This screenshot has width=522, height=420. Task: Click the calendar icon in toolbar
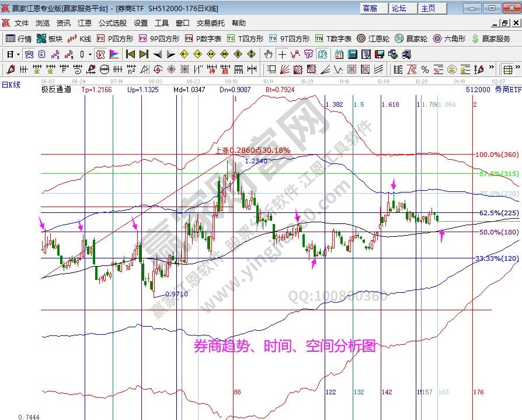[x=339, y=54]
